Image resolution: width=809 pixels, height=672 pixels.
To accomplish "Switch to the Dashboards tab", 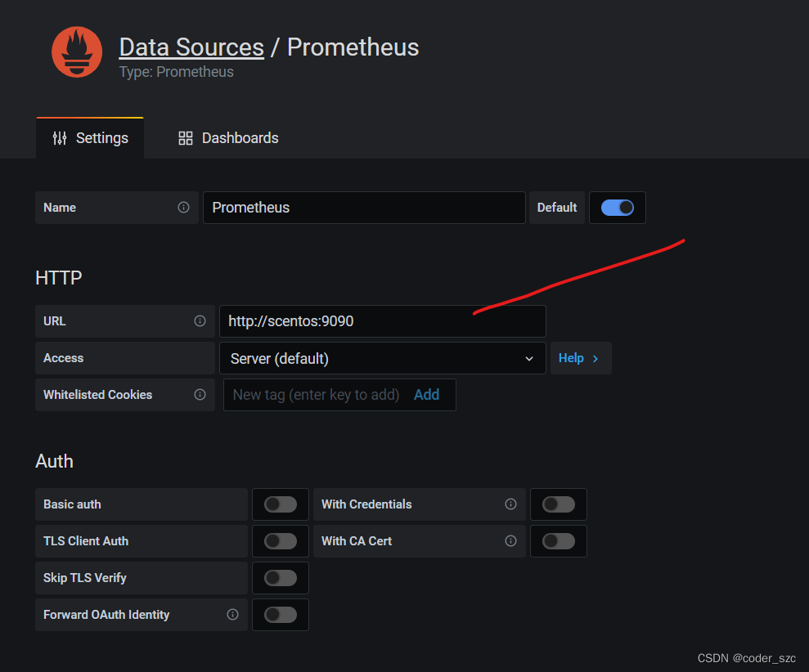I will (x=228, y=137).
